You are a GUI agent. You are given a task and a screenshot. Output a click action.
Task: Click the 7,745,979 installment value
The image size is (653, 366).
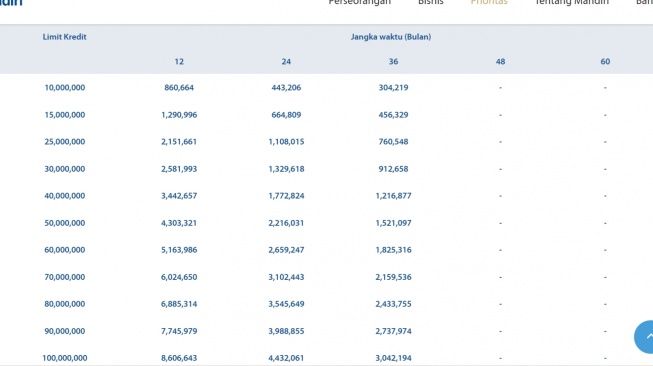pyautogui.click(x=179, y=331)
